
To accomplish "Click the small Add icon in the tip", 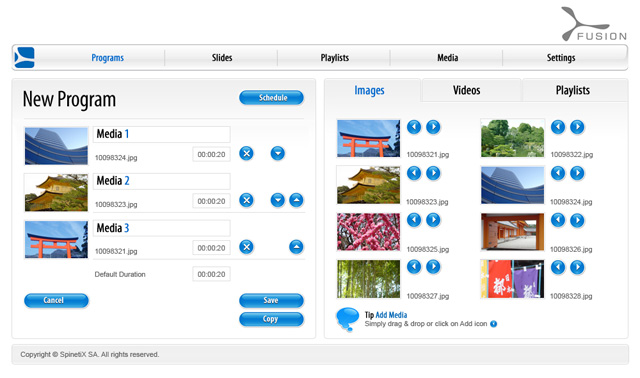I will click(x=493, y=324).
